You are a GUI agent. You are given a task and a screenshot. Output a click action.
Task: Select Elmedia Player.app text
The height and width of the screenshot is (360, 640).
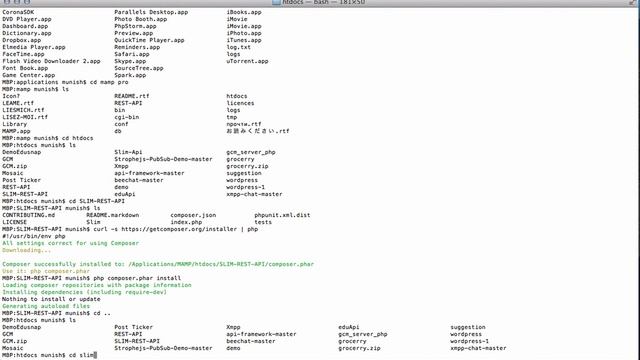[x=34, y=47]
